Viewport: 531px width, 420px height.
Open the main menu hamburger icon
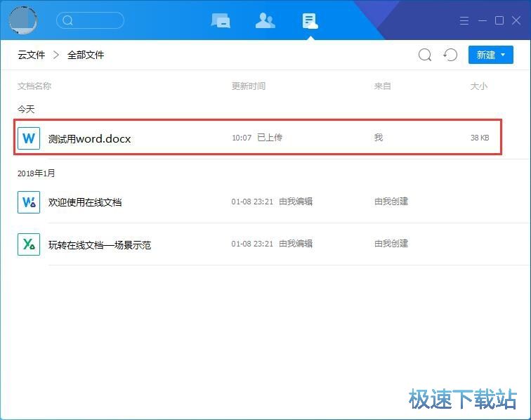(x=464, y=20)
